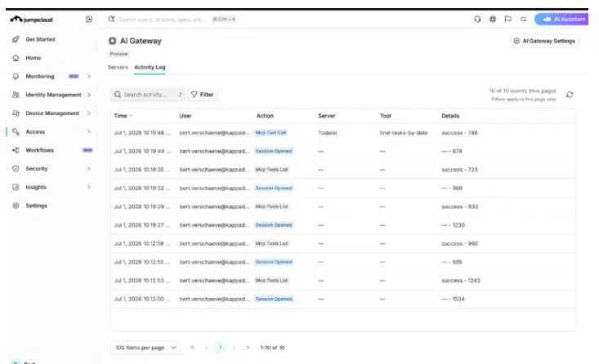Expand the Security menu chevron
Viewport: 599px width, 364px height.
point(88,169)
